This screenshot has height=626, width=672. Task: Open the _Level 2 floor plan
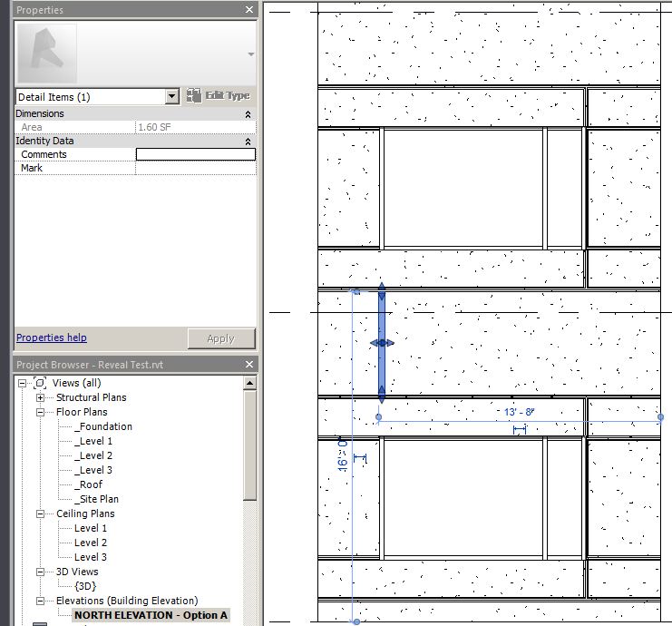click(x=93, y=455)
